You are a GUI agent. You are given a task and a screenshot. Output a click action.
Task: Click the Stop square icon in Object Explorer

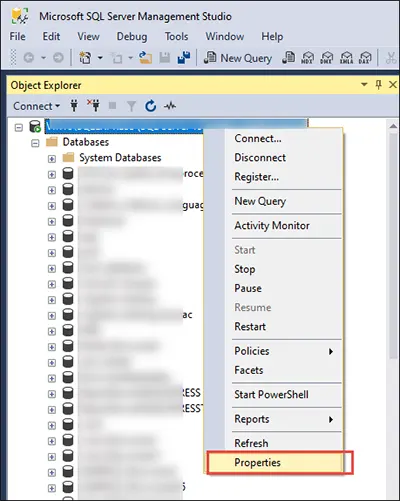113,106
